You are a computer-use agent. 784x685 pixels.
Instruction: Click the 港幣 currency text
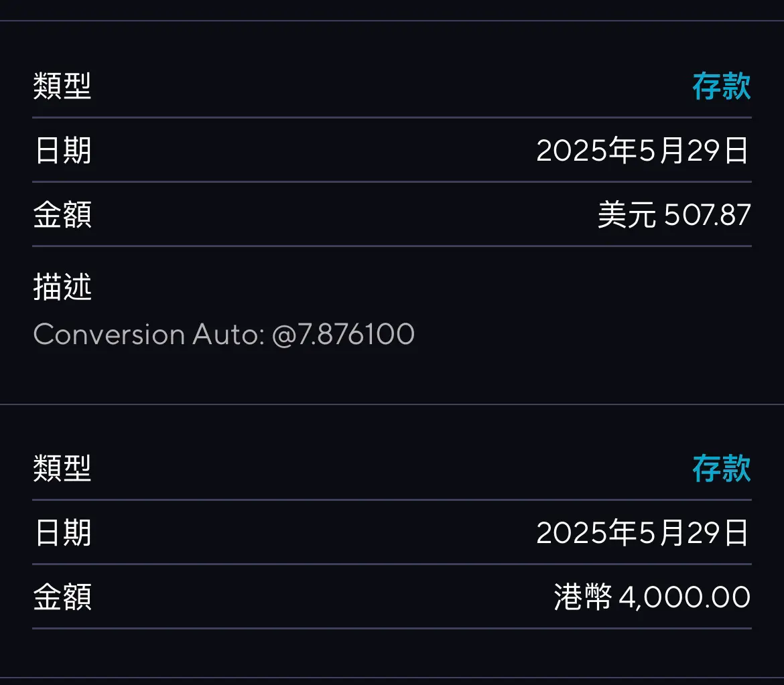click(x=582, y=597)
